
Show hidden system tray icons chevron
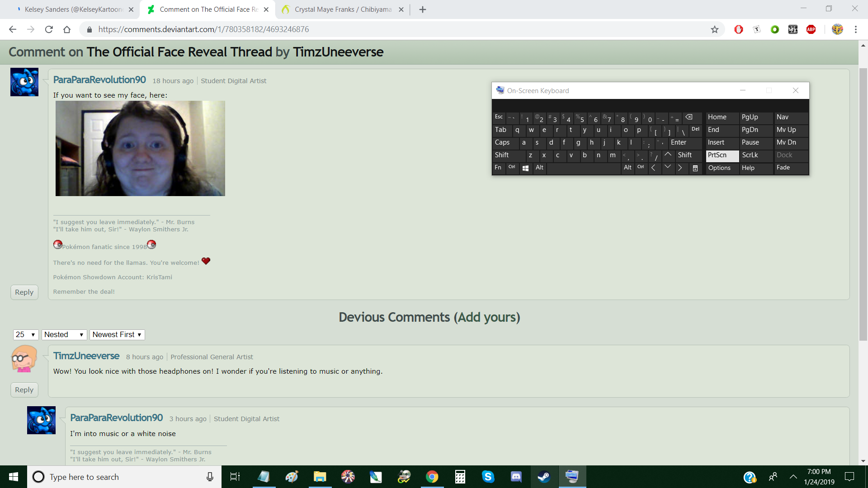[x=793, y=477]
